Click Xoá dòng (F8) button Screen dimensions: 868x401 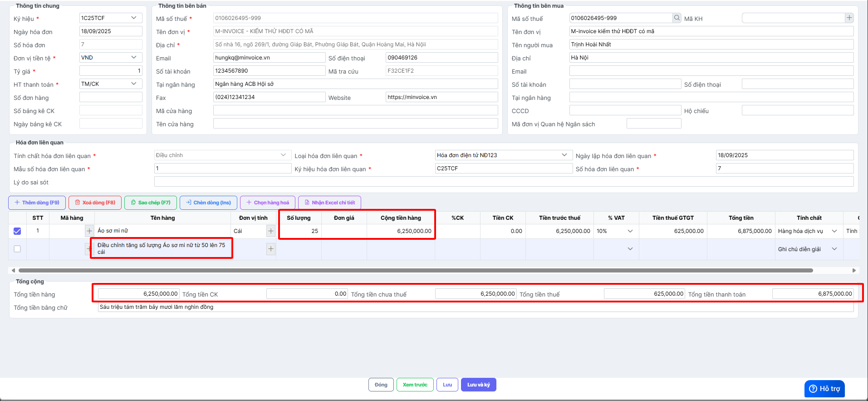coord(95,203)
